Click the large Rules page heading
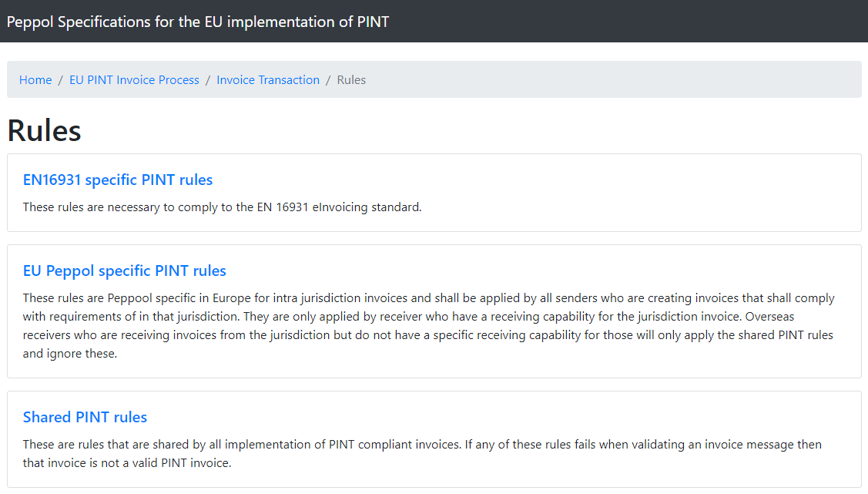This screenshot has width=868, height=494. pos(45,131)
